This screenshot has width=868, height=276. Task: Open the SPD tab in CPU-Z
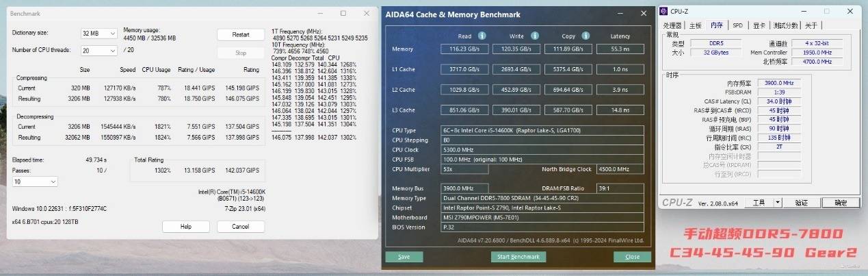(x=737, y=25)
